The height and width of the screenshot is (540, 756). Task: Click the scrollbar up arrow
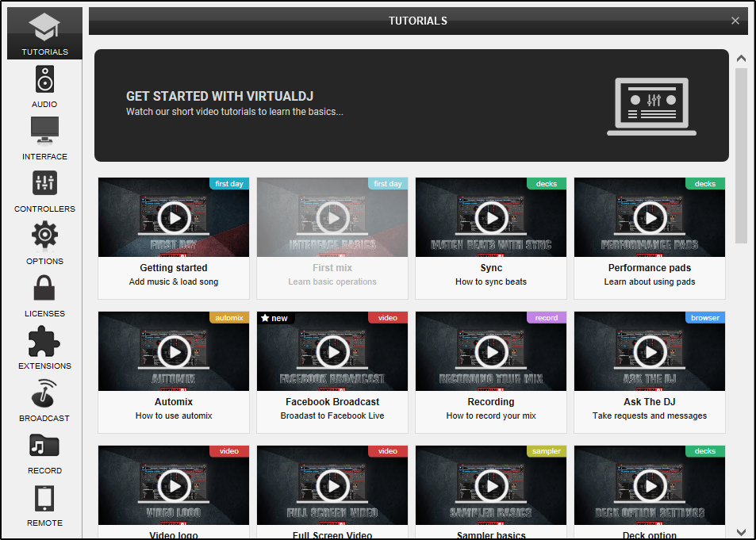741,59
